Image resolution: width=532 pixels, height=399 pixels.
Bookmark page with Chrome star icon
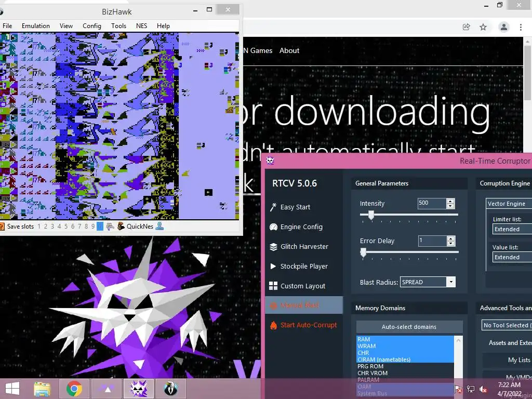pyautogui.click(x=483, y=27)
